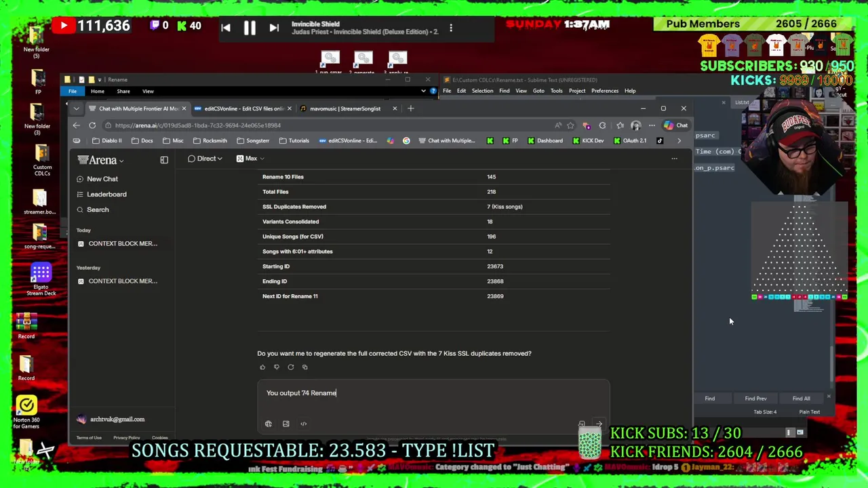Open the Rocksmith bookmark folder
The width and height of the screenshot is (868, 488).
tap(210, 141)
